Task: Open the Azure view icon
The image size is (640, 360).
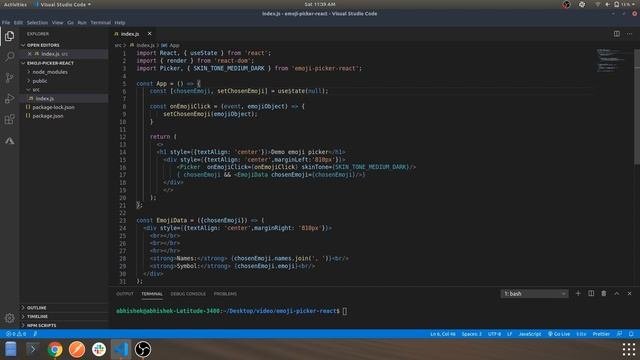Action: [x=9, y=141]
